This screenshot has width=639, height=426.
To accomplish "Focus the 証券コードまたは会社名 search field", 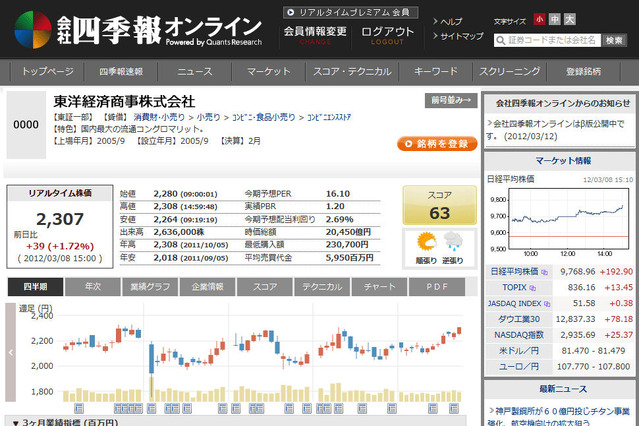I will click(547, 40).
